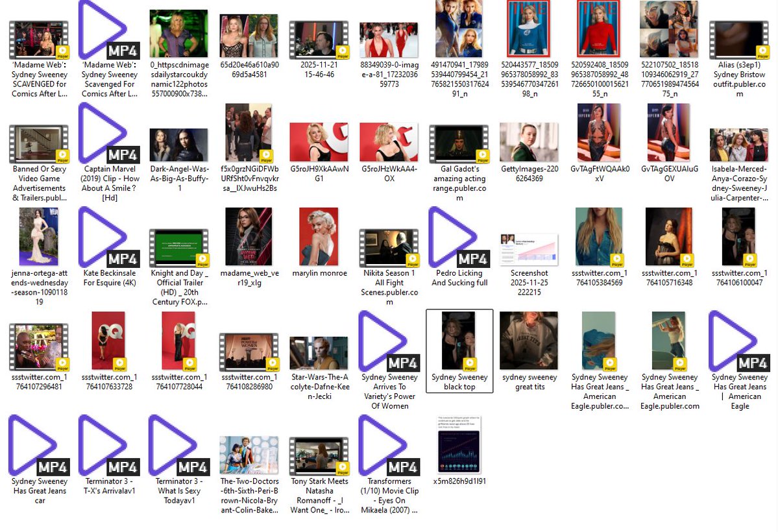Select the 2025-11-21 15-46-46 video file
This screenshot has height=532, width=778.
pyautogui.click(x=319, y=40)
